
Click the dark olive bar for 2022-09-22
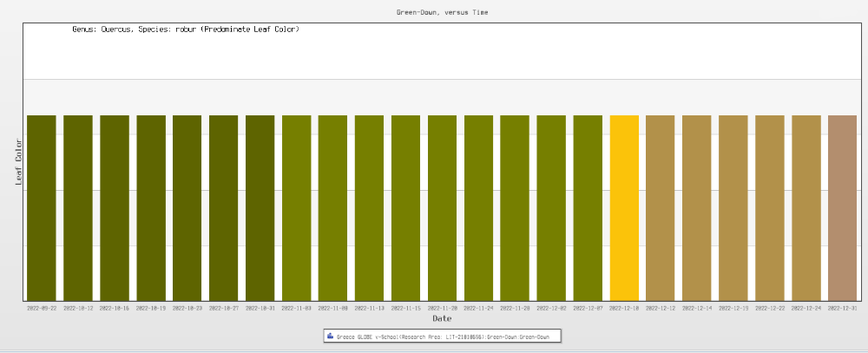42,208
